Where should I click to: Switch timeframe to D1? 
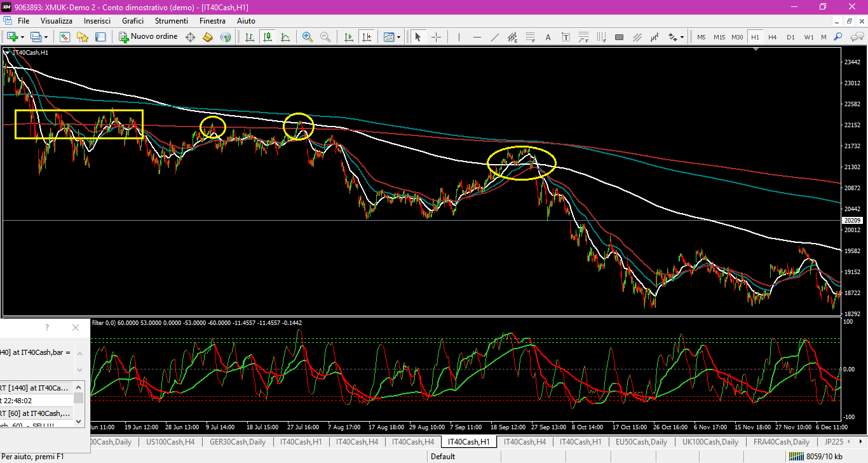[790, 37]
